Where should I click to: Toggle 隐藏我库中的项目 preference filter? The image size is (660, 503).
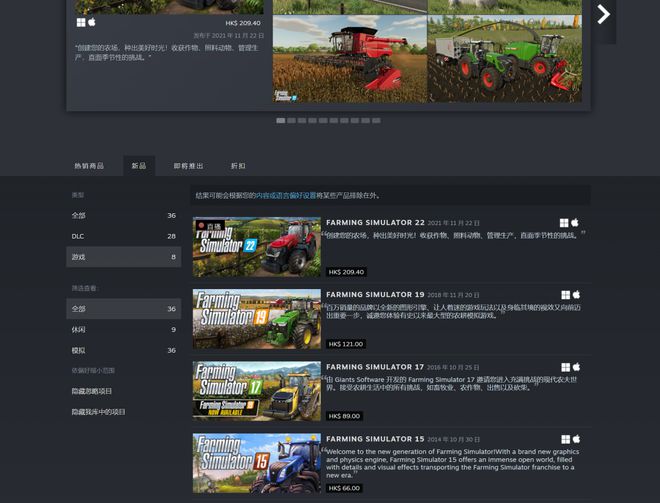(x=98, y=412)
